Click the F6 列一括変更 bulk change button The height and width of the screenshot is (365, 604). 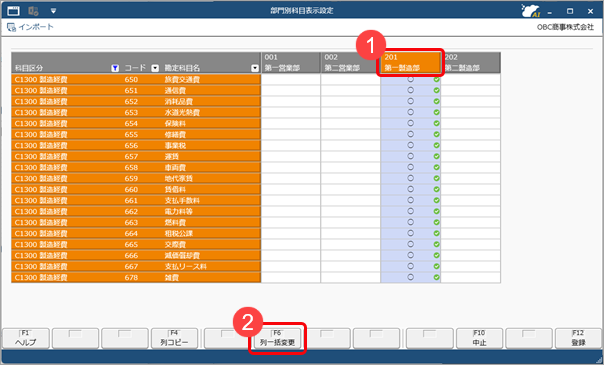tap(277, 338)
